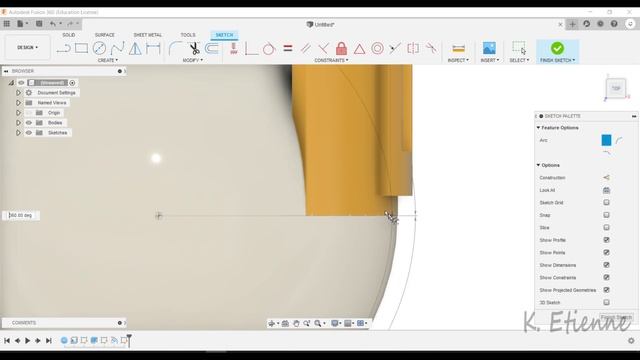This screenshot has height=360, width=640.
Task: Toggle visibility of the Bodies folder
Action: pyautogui.click(x=29, y=122)
